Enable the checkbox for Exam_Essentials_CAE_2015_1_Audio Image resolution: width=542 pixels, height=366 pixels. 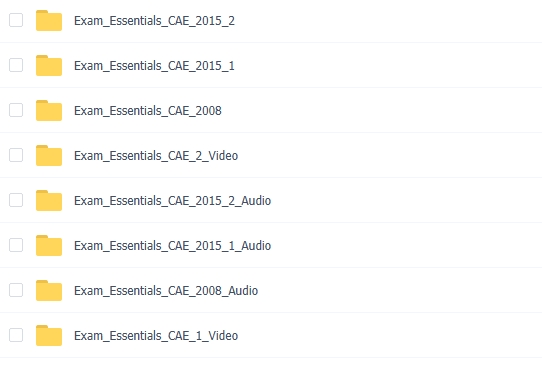tap(16, 245)
